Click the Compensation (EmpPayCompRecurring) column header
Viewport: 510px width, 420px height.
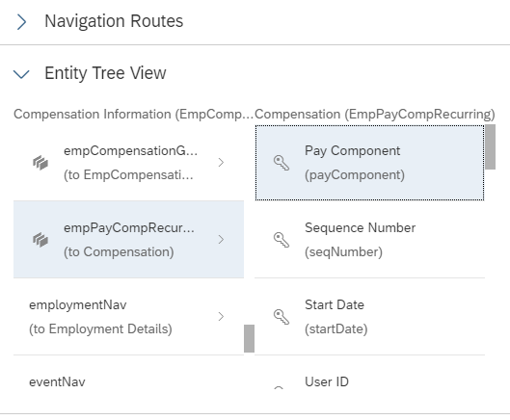375,115
